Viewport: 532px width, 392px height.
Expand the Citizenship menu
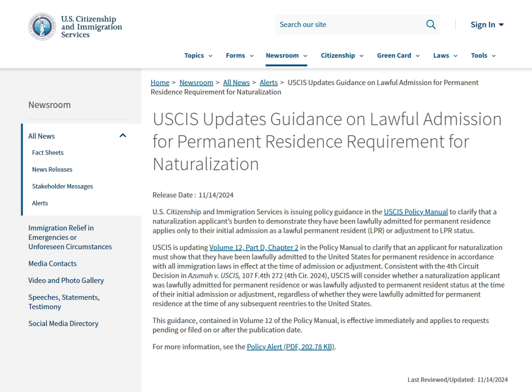[342, 56]
